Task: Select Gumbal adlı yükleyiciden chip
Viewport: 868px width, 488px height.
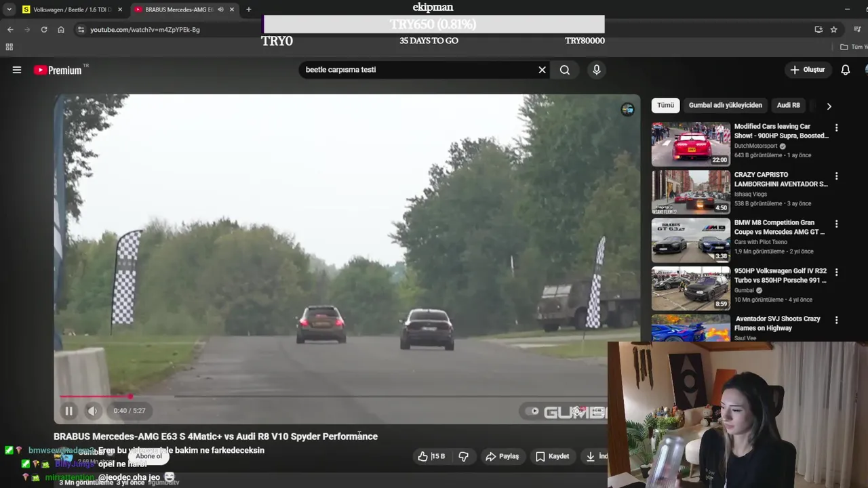Action: [x=726, y=105]
